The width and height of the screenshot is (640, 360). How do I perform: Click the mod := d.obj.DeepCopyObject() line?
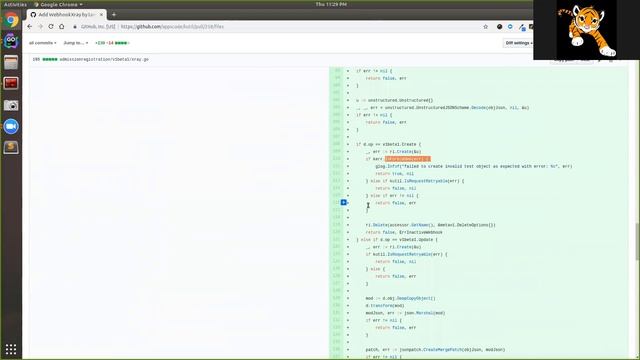pyautogui.click(x=400, y=298)
